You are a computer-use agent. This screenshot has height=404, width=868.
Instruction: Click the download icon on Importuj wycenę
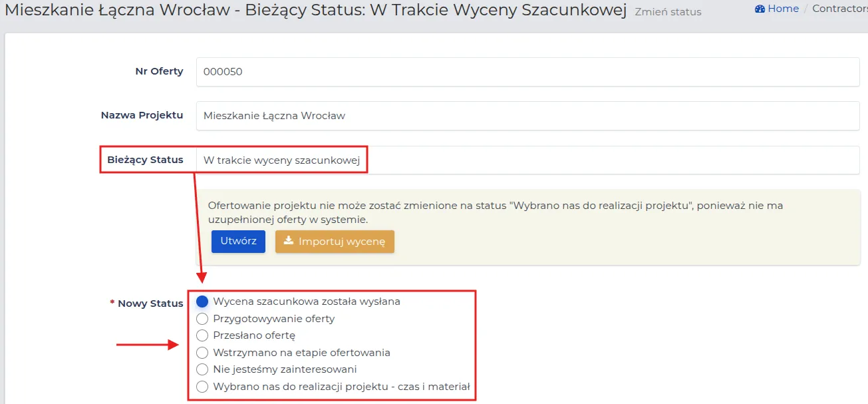click(x=289, y=241)
